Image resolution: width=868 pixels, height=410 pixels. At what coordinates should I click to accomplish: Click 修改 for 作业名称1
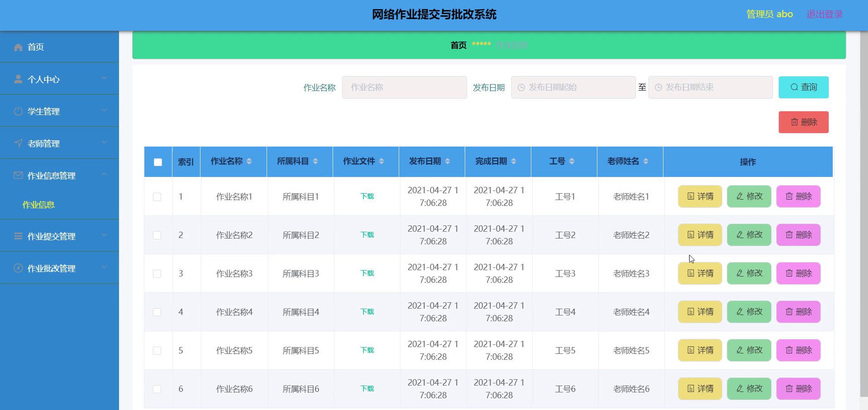[x=749, y=196]
